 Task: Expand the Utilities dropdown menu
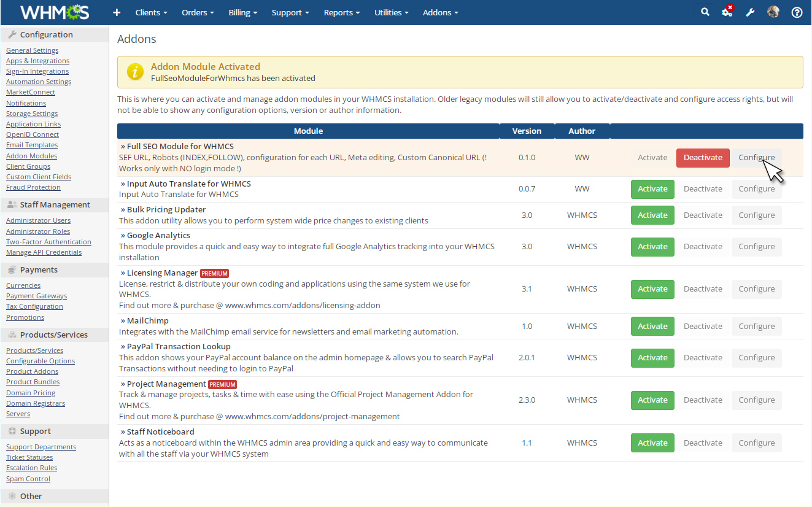coord(392,12)
